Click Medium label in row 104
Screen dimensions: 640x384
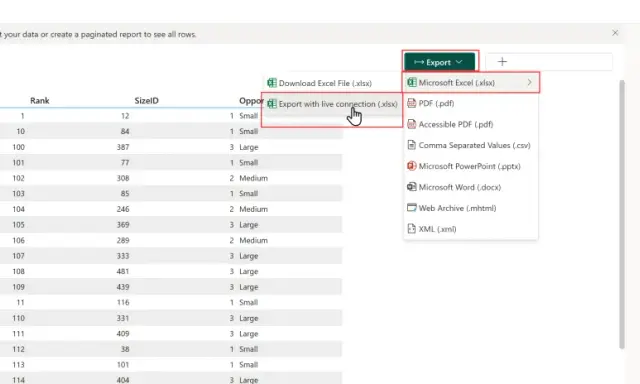pyautogui.click(x=253, y=209)
